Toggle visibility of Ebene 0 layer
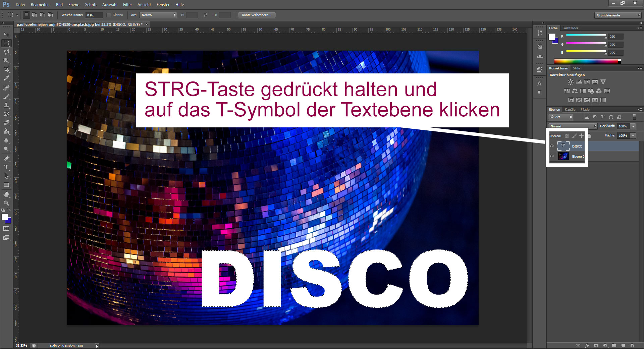Image resolution: width=644 pixels, height=349 pixels. pyautogui.click(x=552, y=156)
